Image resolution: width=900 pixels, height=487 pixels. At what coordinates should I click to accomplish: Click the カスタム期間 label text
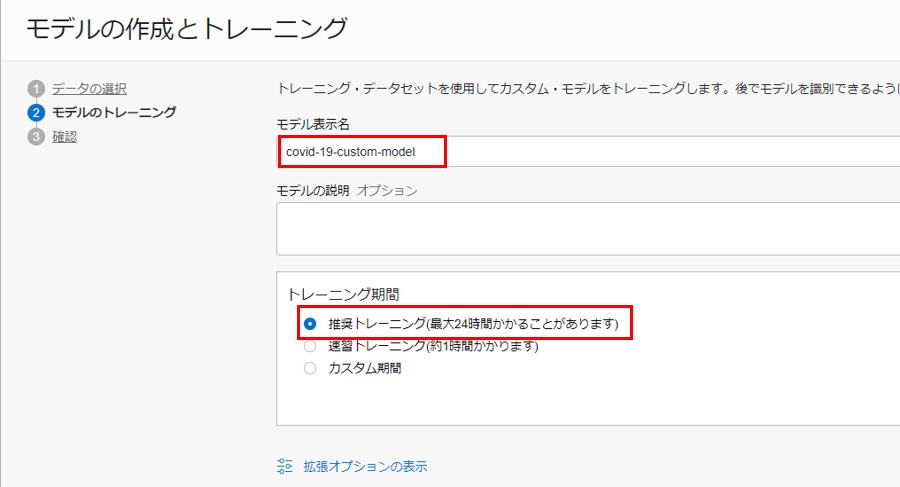point(364,368)
